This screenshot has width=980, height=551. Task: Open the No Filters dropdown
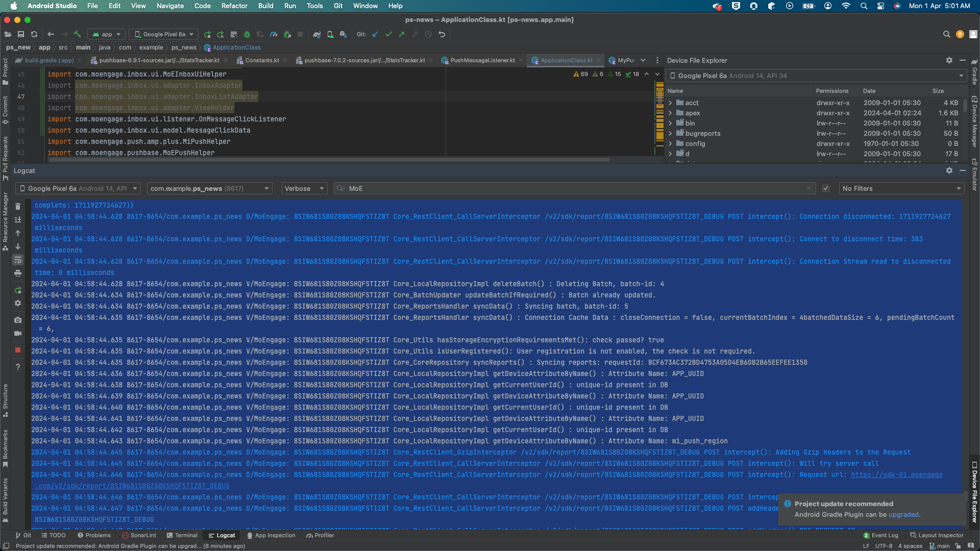click(x=901, y=188)
